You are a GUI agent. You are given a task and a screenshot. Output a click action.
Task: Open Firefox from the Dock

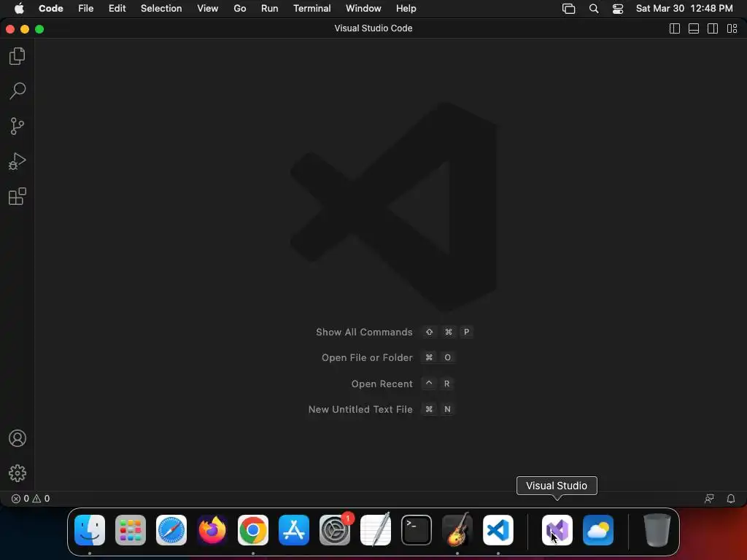click(x=212, y=530)
